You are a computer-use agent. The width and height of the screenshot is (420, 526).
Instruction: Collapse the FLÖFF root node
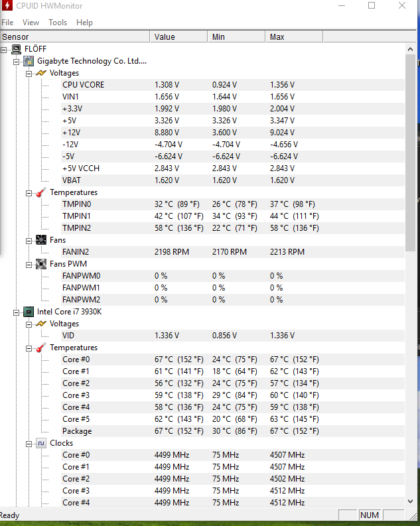pyautogui.click(x=4, y=50)
